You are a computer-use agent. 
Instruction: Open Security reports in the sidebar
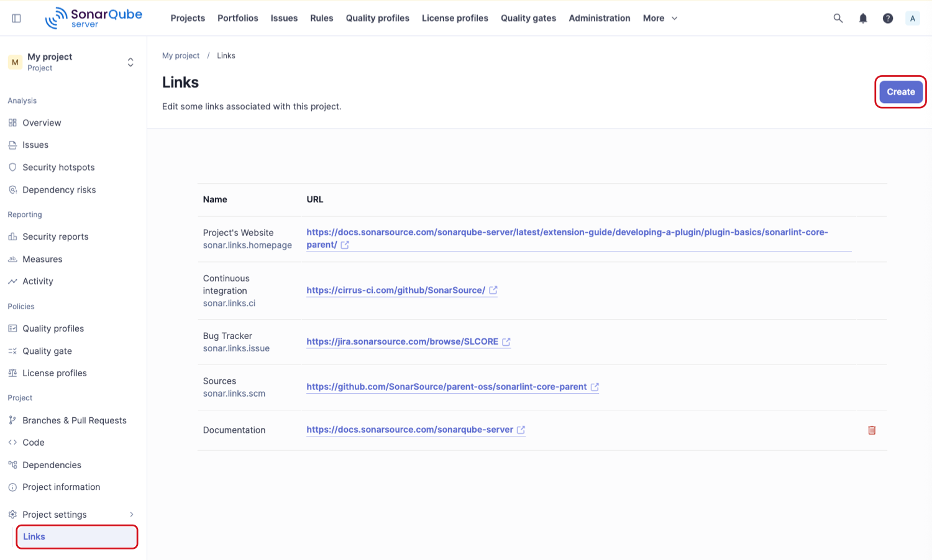click(55, 237)
